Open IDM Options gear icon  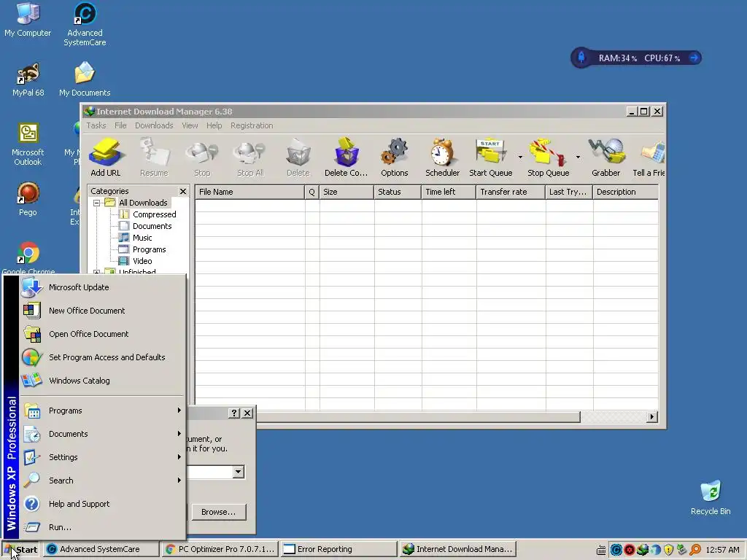click(395, 157)
